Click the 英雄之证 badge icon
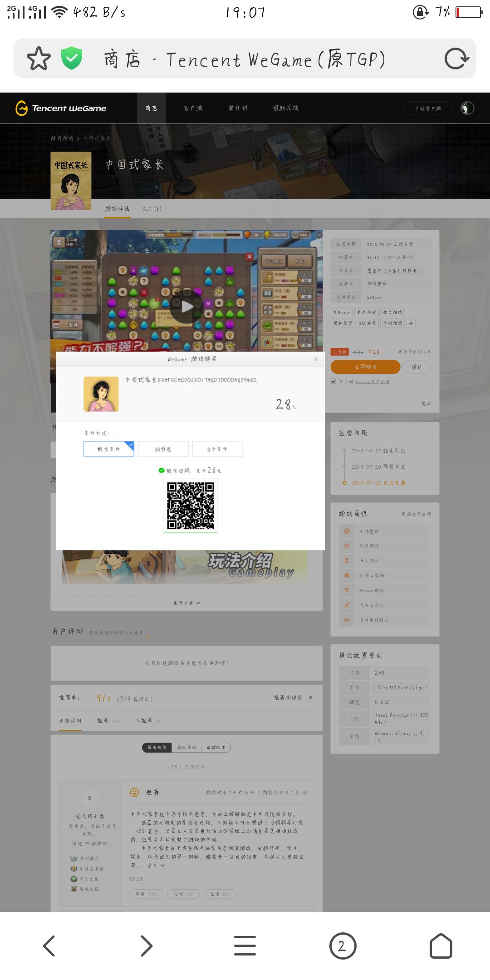 point(74,889)
